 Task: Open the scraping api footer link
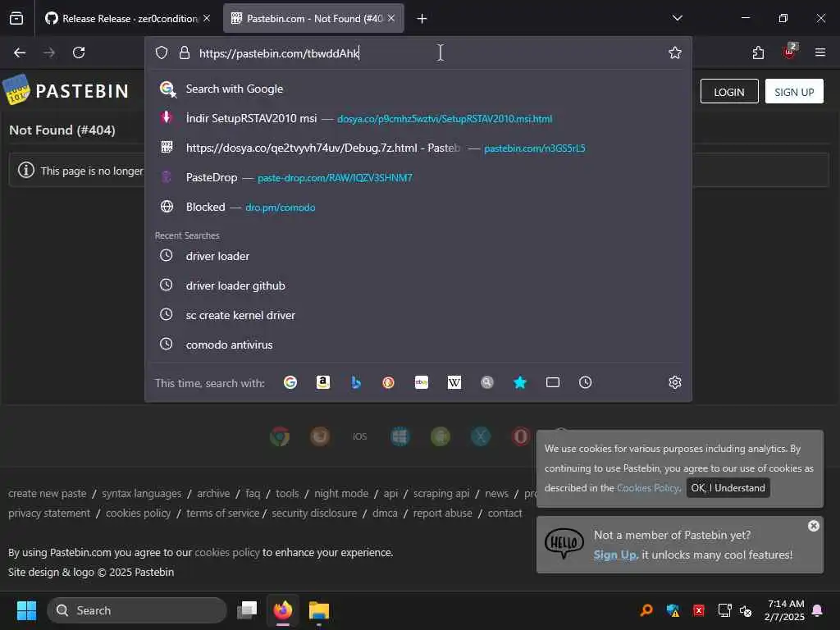coord(441,493)
